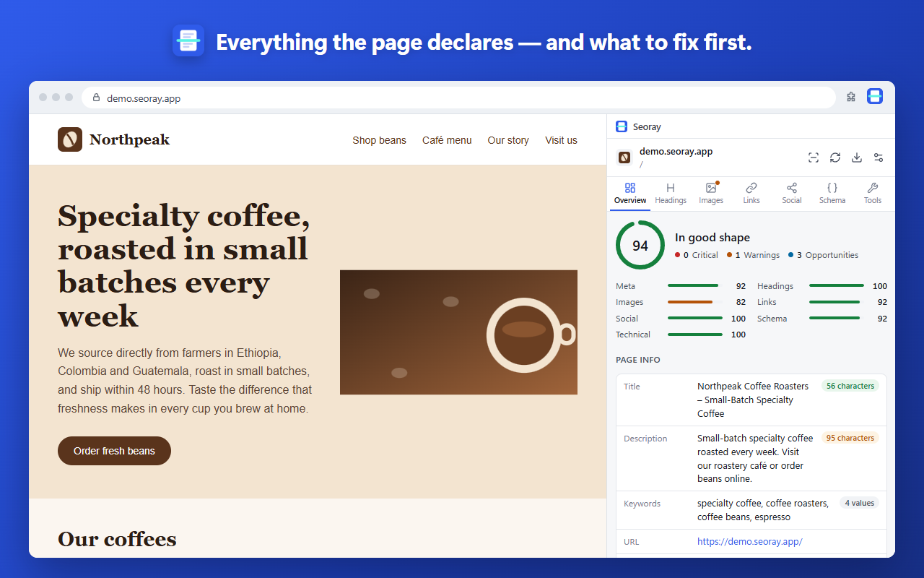This screenshot has width=924, height=578.
Task: Open the browser extensions puzzle icon
Action: pyautogui.click(x=851, y=97)
